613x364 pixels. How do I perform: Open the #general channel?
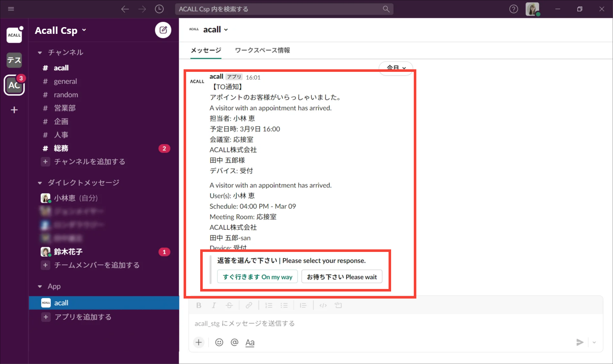104,81
